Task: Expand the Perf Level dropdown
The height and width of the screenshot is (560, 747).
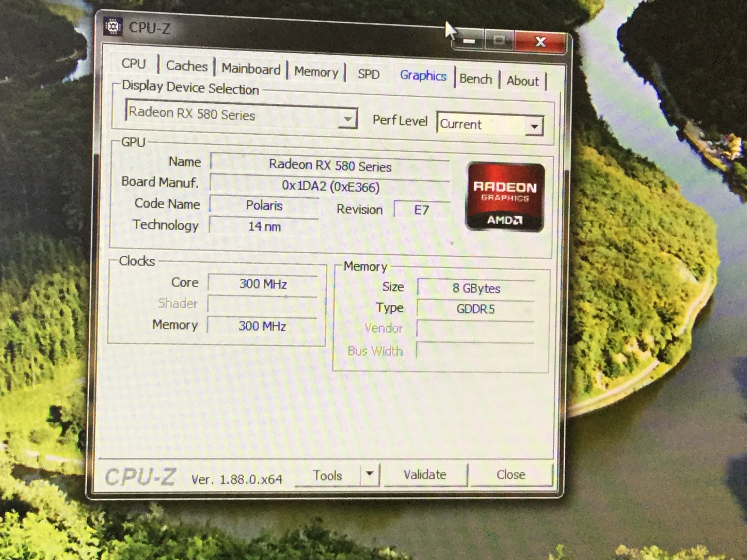Action: pyautogui.click(x=534, y=127)
